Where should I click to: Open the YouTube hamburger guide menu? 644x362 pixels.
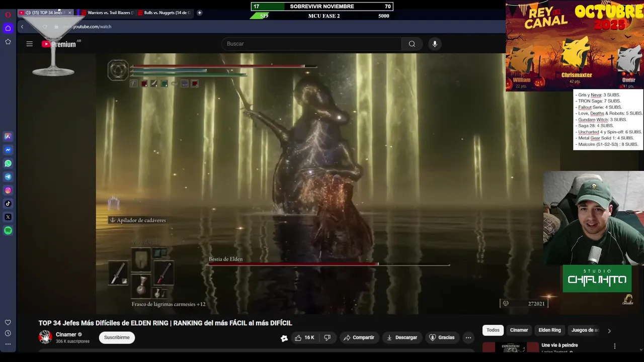click(x=30, y=44)
